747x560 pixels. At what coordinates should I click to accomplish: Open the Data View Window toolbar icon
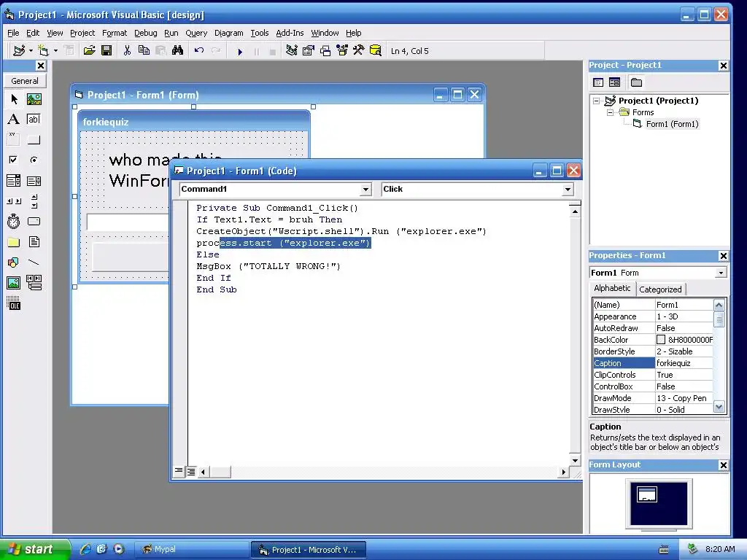[376, 50]
